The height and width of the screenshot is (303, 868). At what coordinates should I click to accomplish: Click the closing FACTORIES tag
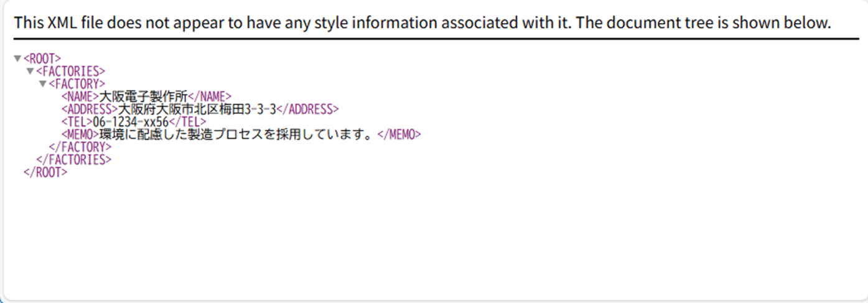point(73,160)
